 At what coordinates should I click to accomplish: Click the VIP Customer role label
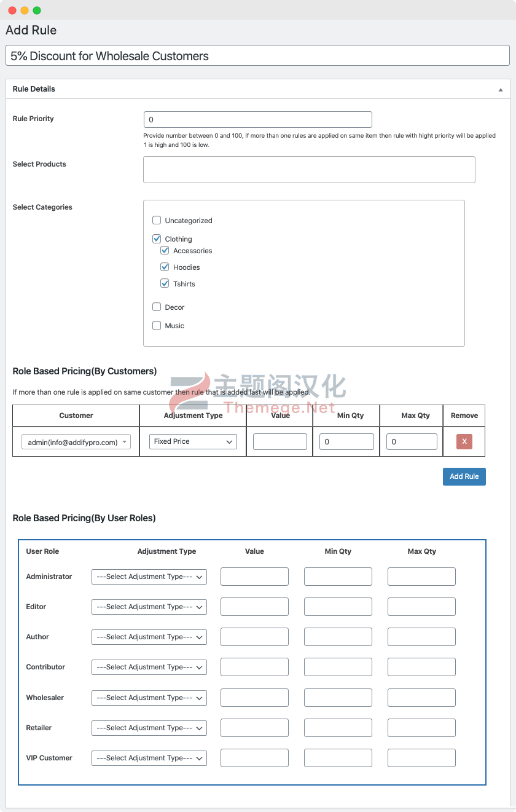[x=49, y=758]
